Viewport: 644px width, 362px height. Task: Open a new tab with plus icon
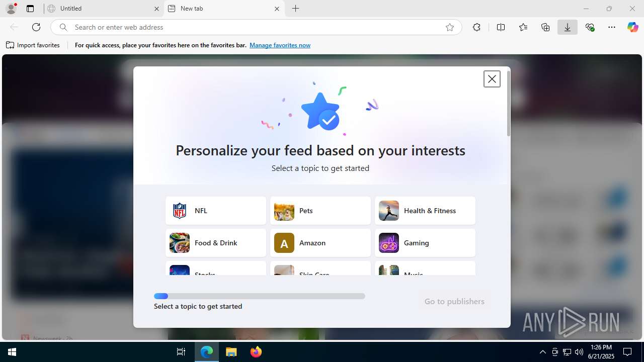coord(296,9)
